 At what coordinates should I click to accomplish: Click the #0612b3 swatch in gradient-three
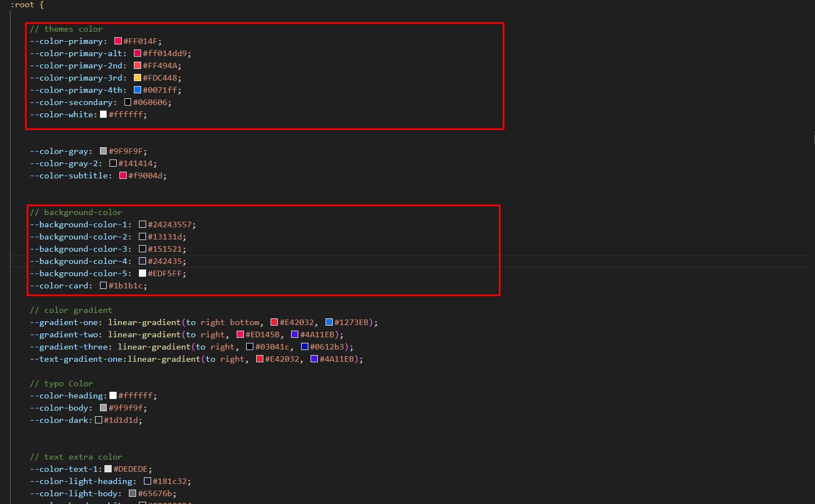click(x=304, y=347)
